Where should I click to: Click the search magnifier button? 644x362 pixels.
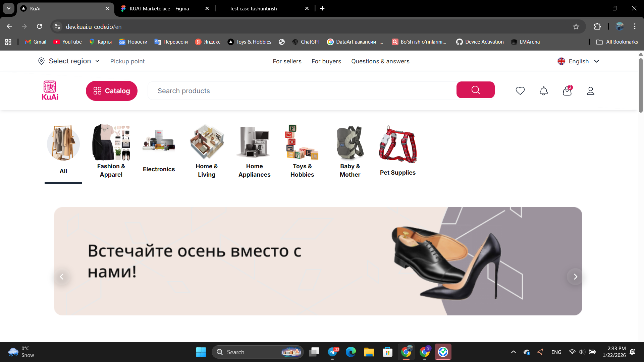pos(475,90)
